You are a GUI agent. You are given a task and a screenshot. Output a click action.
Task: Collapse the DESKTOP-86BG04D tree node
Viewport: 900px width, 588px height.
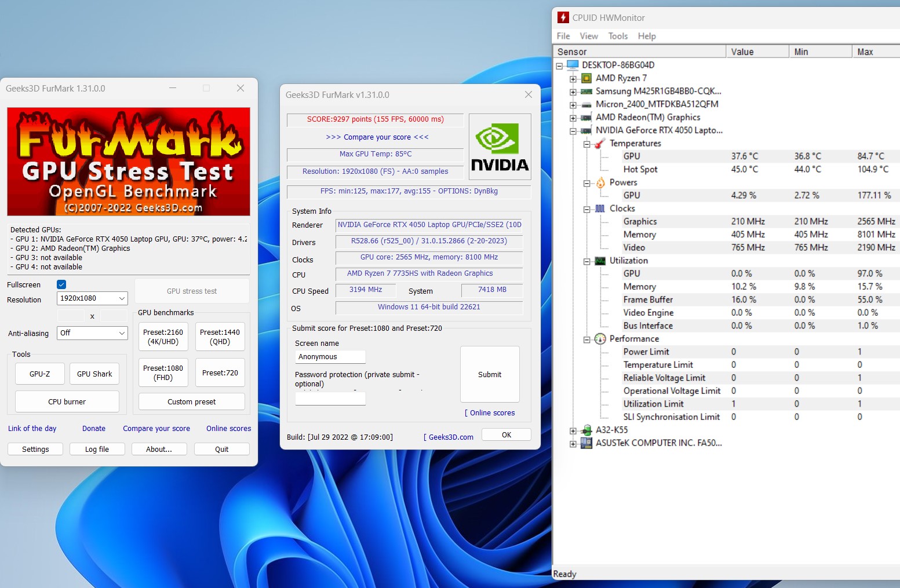click(x=559, y=65)
